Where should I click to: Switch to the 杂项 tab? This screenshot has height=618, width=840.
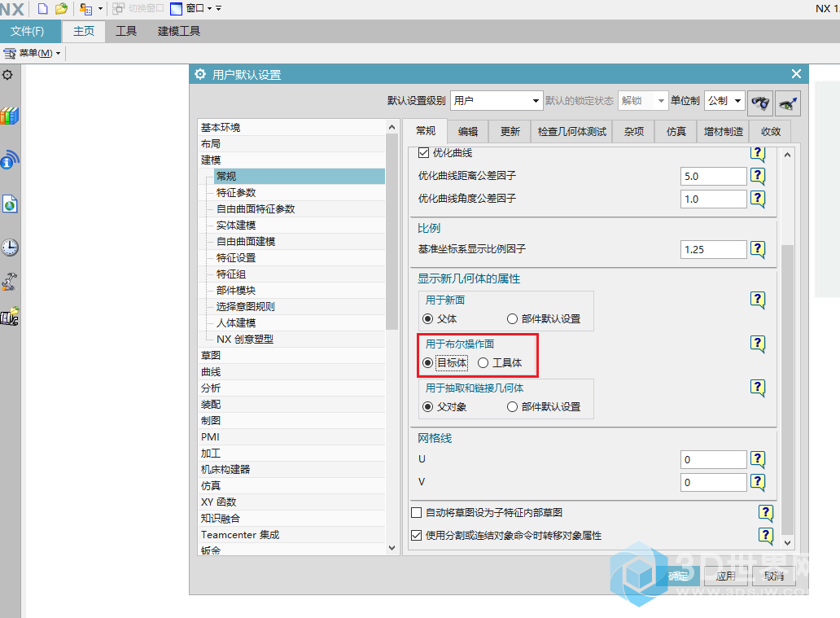634,132
